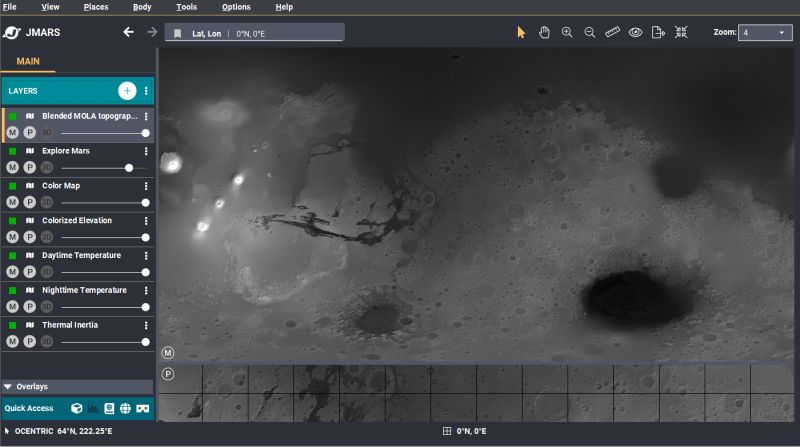Screen dimensions: 800x447
Task: Switch to the MAIN tab
Action: pyautogui.click(x=28, y=61)
